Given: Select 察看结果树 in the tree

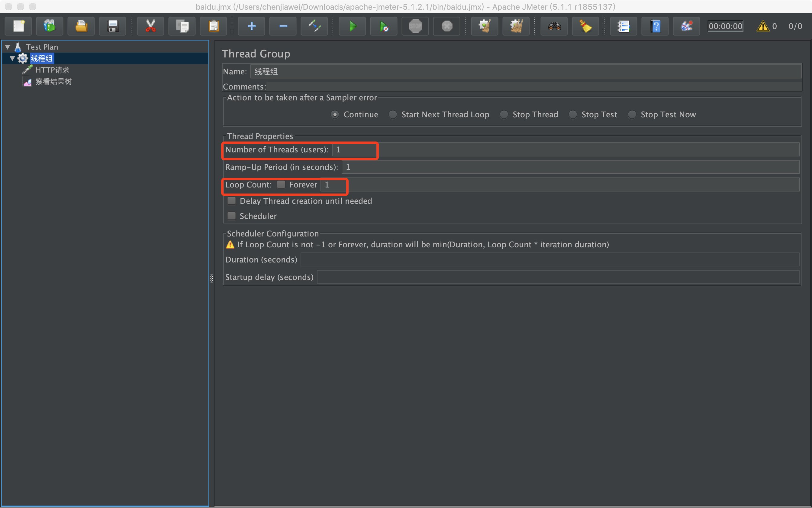Looking at the screenshot, I should pyautogui.click(x=54, y=82).
